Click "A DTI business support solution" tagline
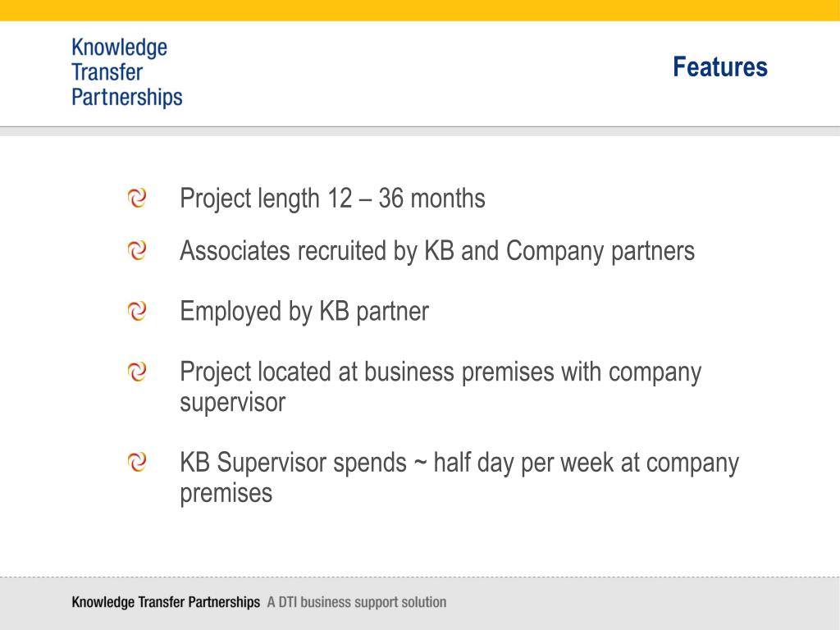The image size is (840, 630). tap(357, 602)
